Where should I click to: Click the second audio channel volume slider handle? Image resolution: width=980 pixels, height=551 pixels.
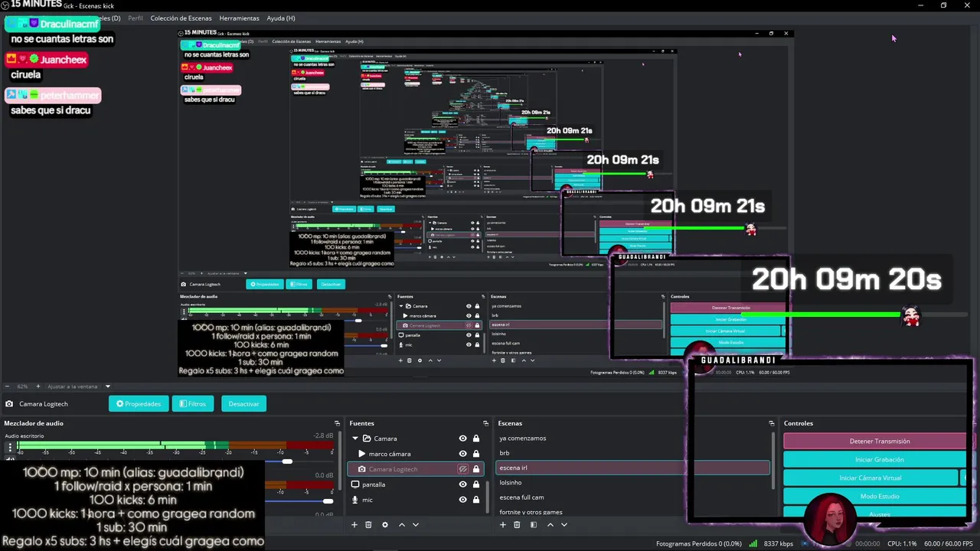click(x=328, y=501)
